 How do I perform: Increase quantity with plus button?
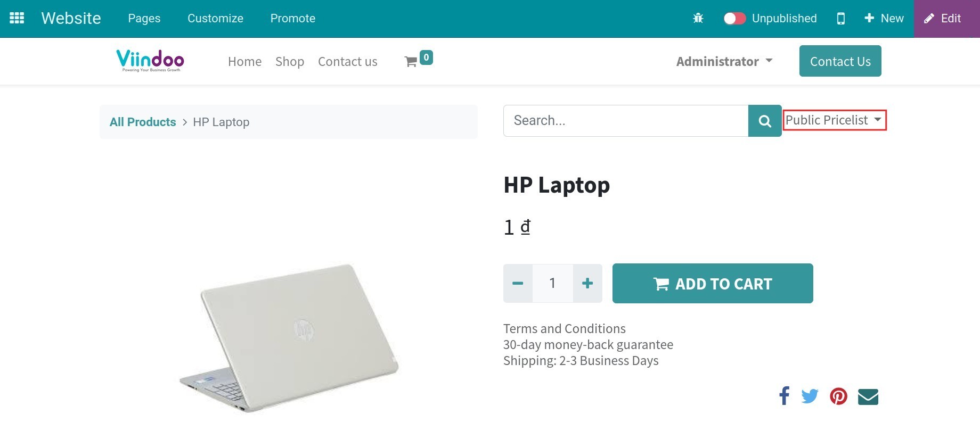[587, 284]
